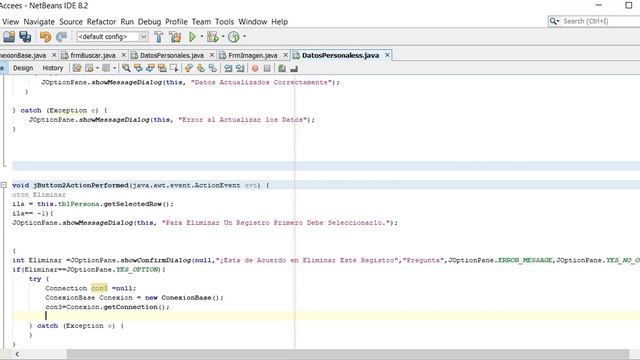Click the Open Project toolbar icon
The width and height of the screenshot is (640, 360).
[x=9, y=37]
